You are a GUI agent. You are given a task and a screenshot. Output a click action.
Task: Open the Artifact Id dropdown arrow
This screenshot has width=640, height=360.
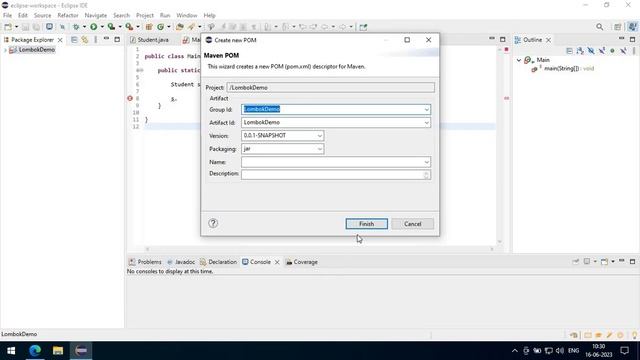point(427,122)
